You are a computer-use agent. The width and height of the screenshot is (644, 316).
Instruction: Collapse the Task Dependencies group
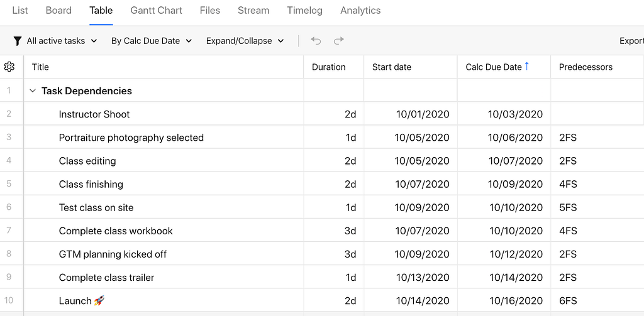33,90
